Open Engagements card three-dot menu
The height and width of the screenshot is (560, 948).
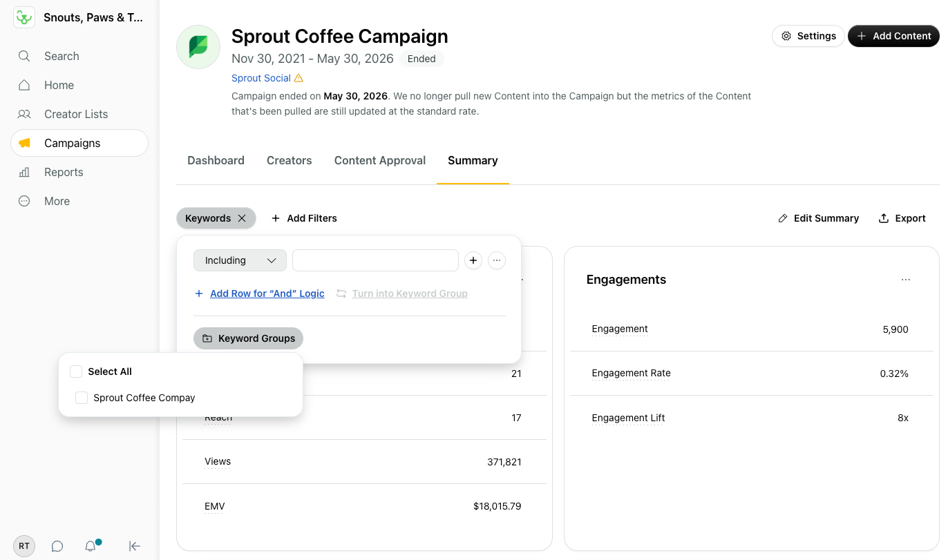[906, 280]
